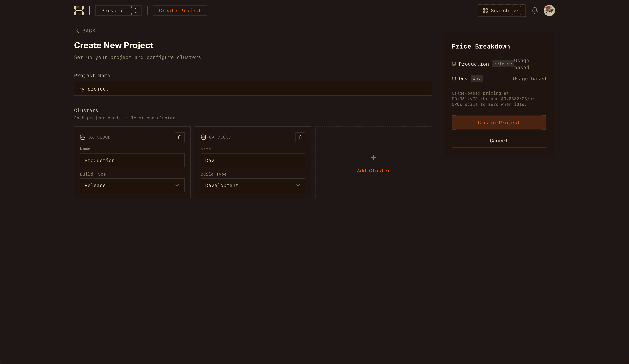Delete the Dev cluster using its trash icon

300,137
